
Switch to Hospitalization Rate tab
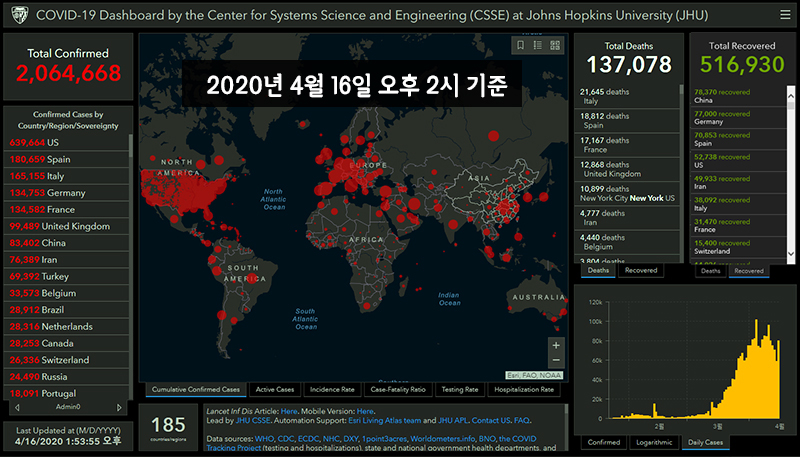click(524, 390)
